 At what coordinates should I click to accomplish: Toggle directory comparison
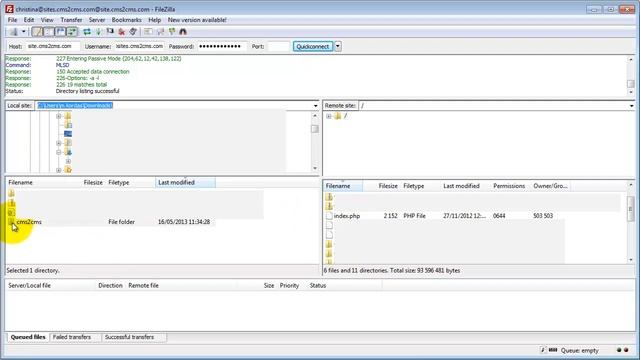coord(160,31)
